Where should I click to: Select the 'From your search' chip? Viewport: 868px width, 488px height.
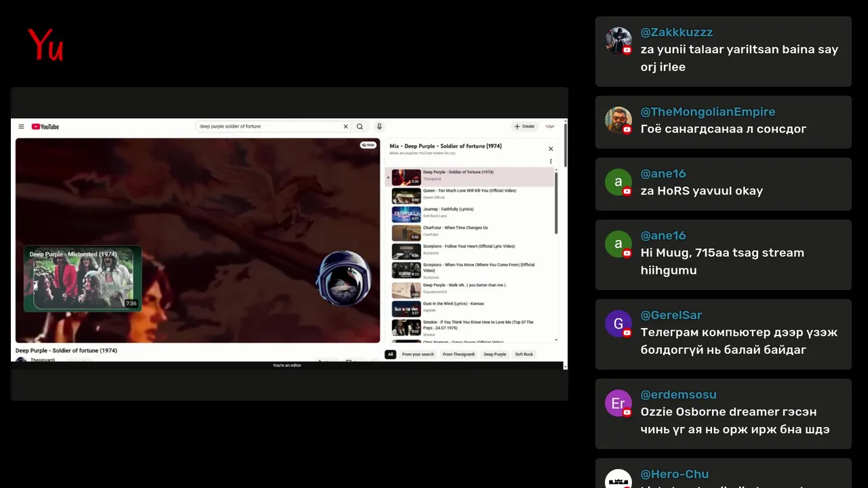coord(418,354)
